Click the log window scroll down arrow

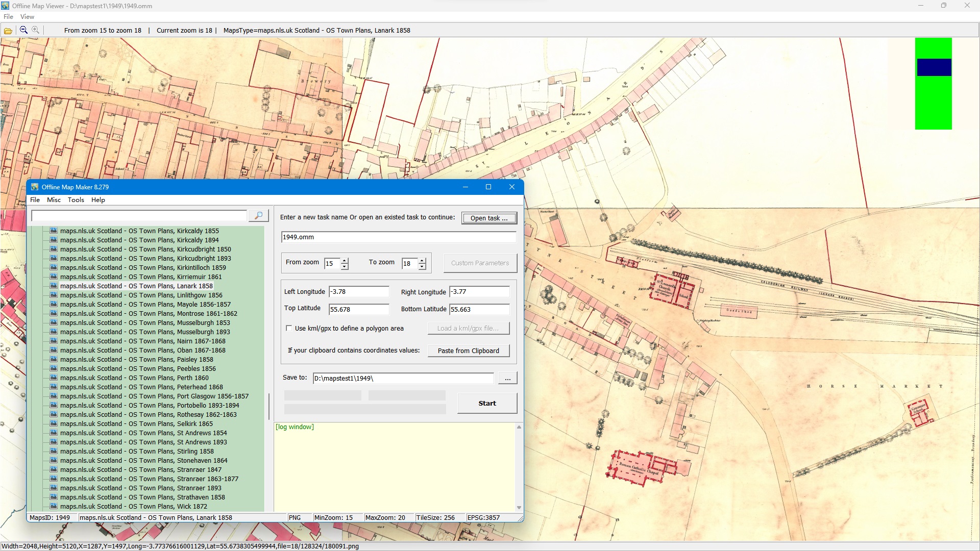tap(519, 508)
